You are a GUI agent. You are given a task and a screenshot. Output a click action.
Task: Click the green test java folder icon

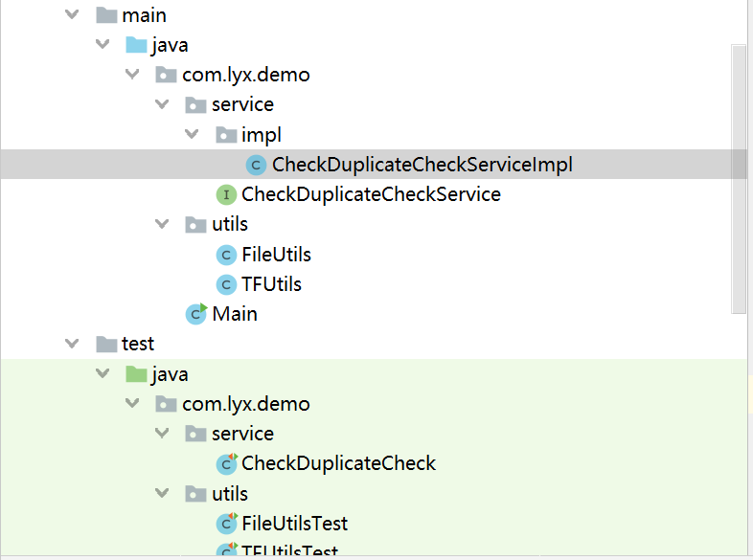(x=136, y=374)
